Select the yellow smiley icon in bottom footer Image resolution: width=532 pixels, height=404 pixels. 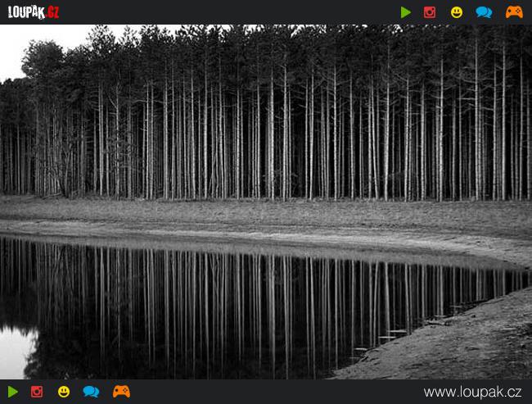tap(64, 392)
